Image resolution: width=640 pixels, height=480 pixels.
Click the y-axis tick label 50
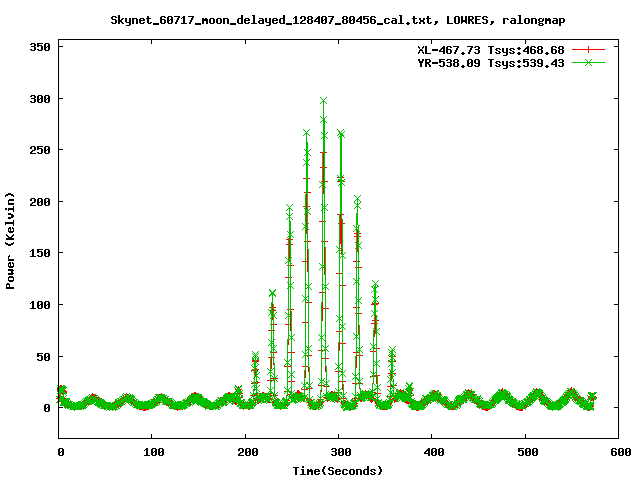(x=44, y=357)
